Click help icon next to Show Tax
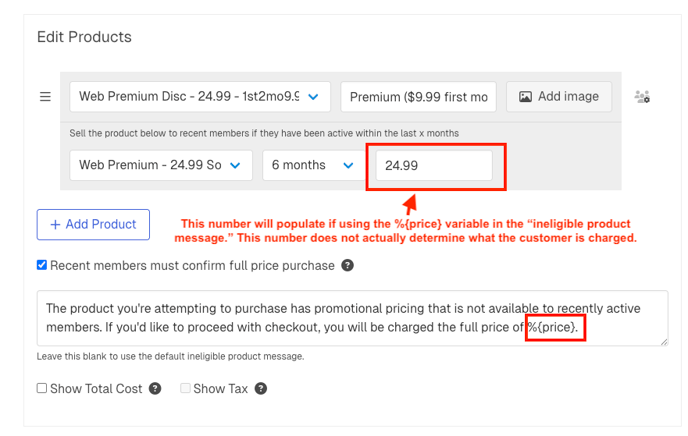 pos(259,389)
